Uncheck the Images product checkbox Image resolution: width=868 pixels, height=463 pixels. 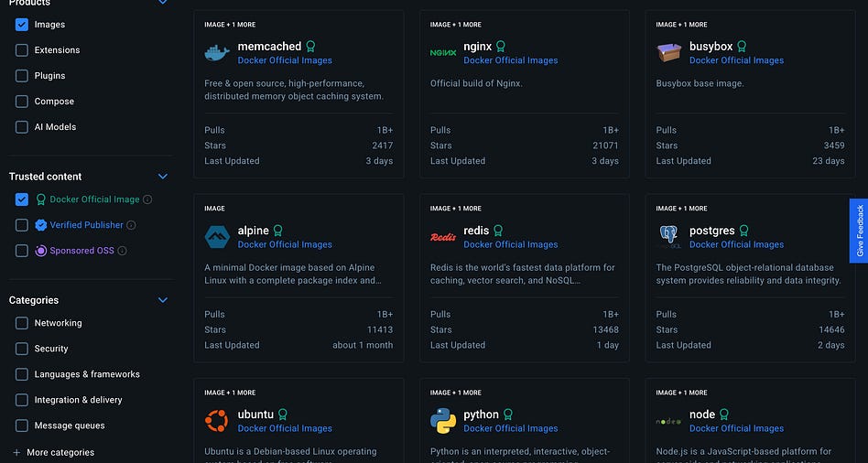coord(22,25)
